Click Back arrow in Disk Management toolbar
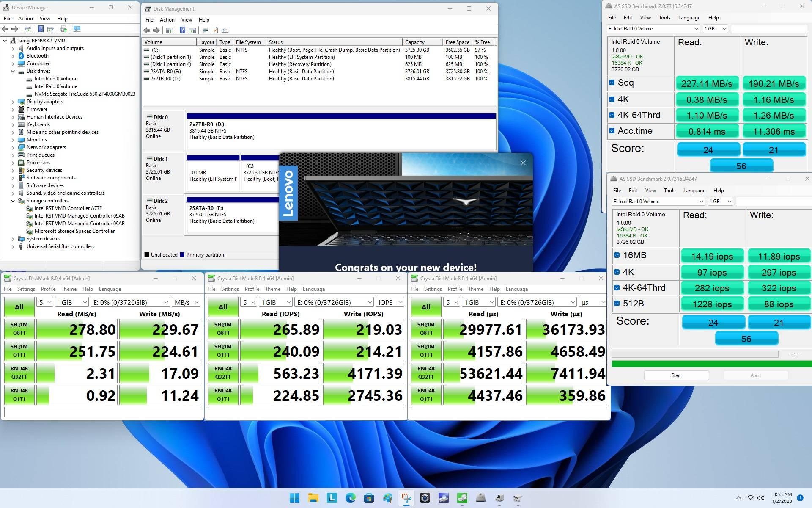Screen dimensions: 812x508 tap(147, 30)
